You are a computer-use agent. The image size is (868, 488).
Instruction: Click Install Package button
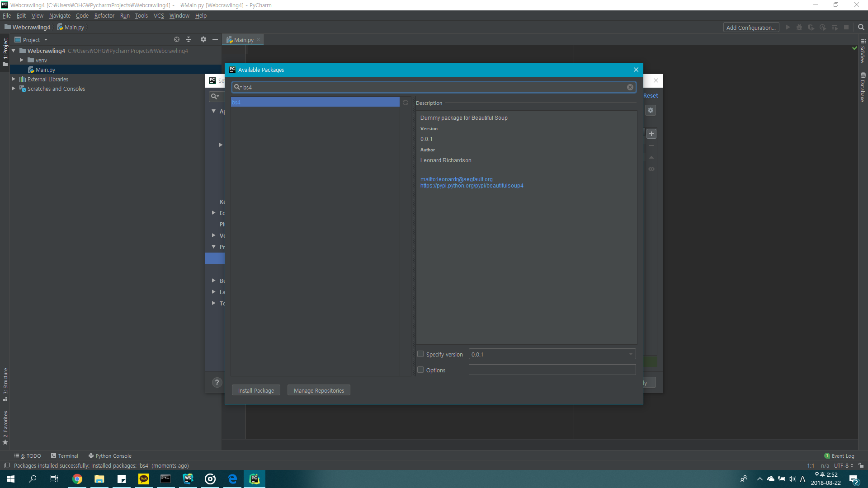[x=256, y=390]
